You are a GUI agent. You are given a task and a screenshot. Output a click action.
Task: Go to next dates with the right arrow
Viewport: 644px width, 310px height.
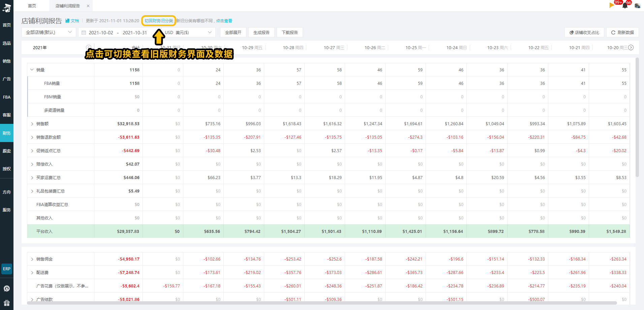631,47
